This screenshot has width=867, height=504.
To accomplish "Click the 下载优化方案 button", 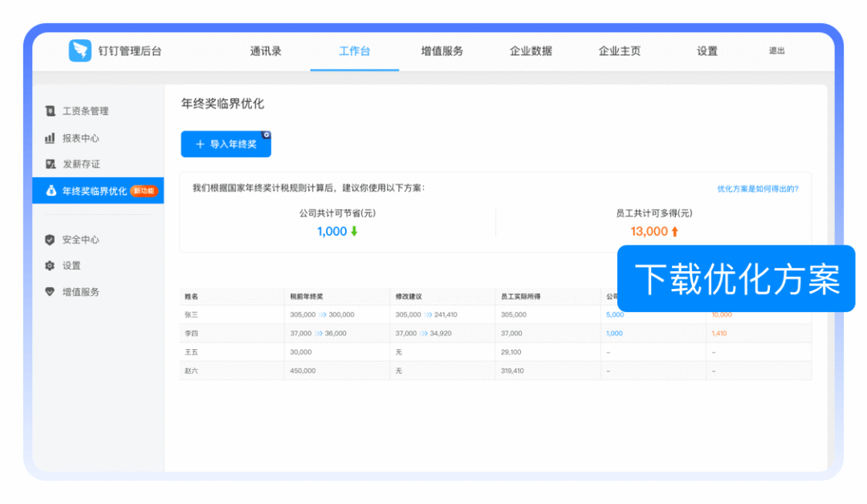I will 736,279.
